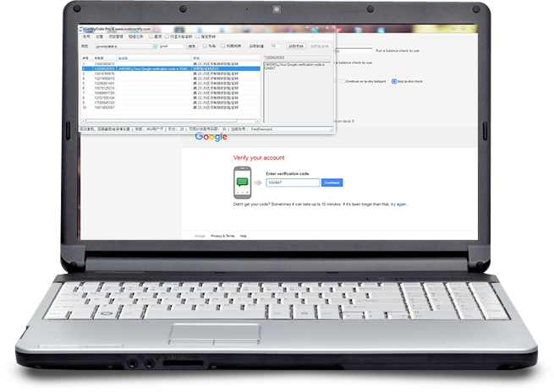Click the 'gmail' search text field
This screenshot has width=554, height=392.
172,46
